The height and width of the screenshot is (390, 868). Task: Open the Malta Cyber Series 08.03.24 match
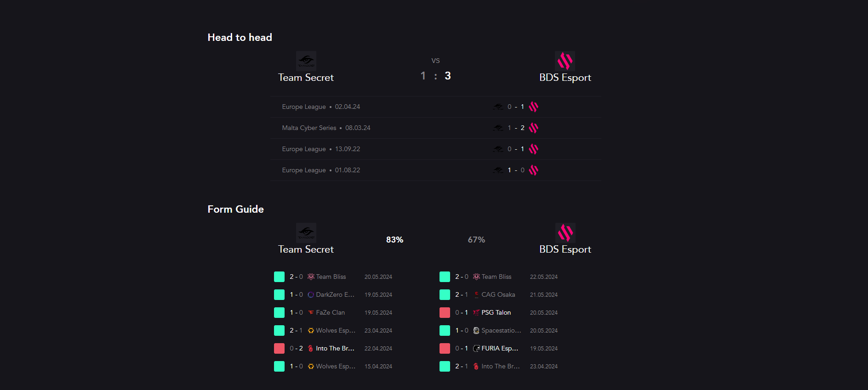click(435, 128)
